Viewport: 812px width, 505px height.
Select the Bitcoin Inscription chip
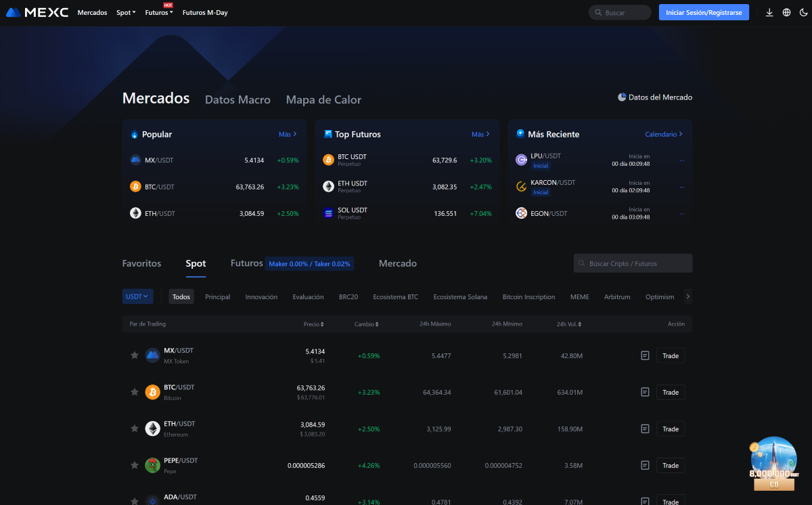528,297
